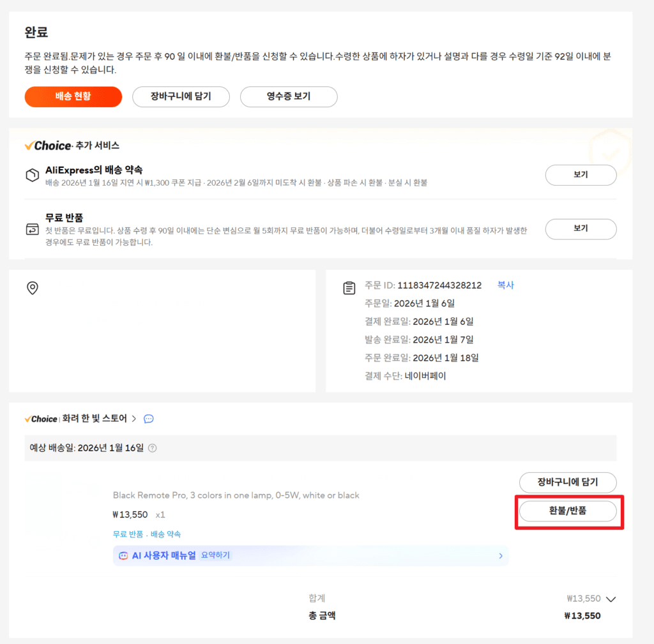Image resolution: width=654 pixels, height=644 pixels.
Task: Click the chevron after 화려 한 빛 스토어
Action: [134, 419]
